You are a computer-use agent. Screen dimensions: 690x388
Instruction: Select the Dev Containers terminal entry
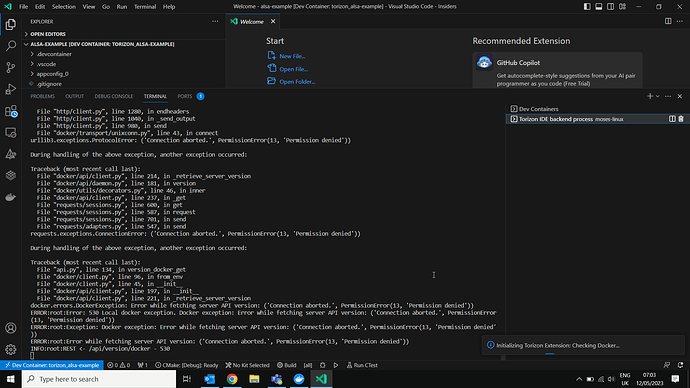click(598, 109)
